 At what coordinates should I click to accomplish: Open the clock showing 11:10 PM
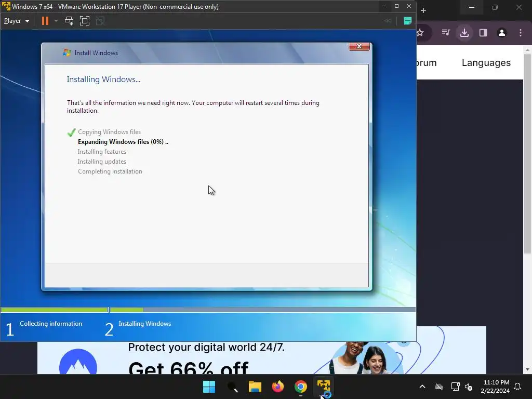click(x=495, y=387)
